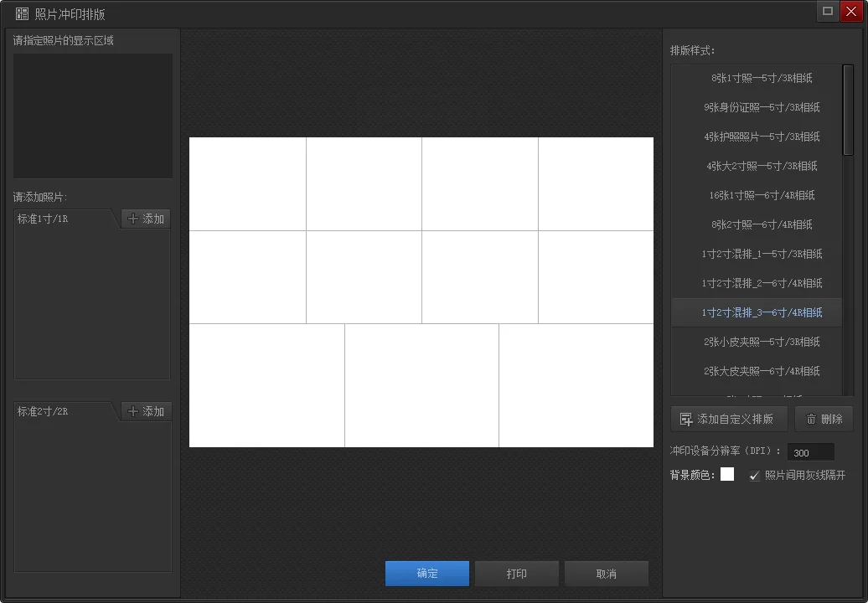Click the 打印 print button
Screen dimensions: 868x603
pyautogui.click(x=516, y=574)
